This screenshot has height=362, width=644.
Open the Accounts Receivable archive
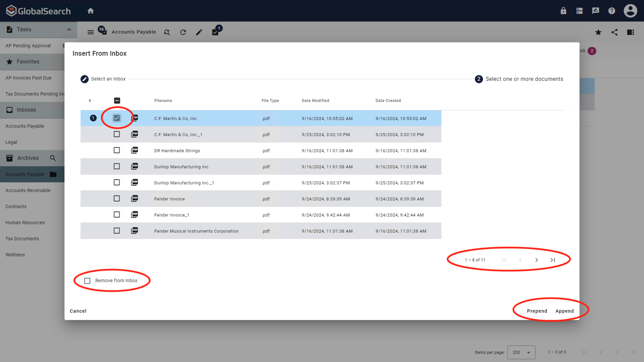(28, 190)
